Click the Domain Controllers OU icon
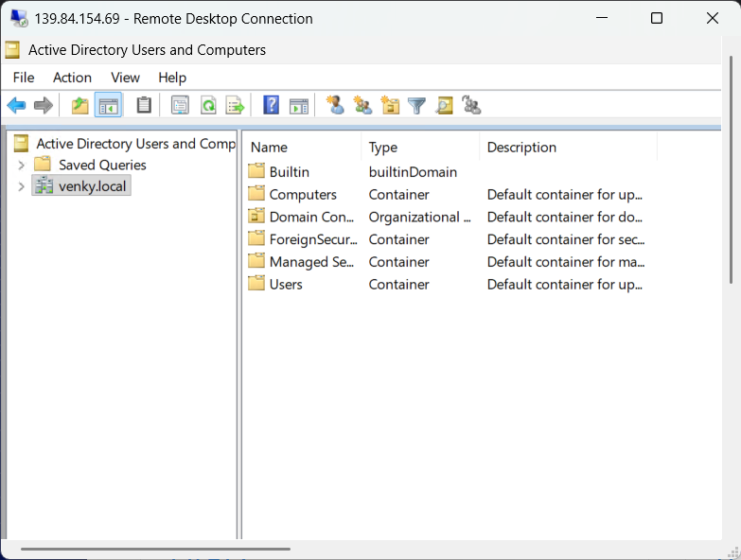 256,216
